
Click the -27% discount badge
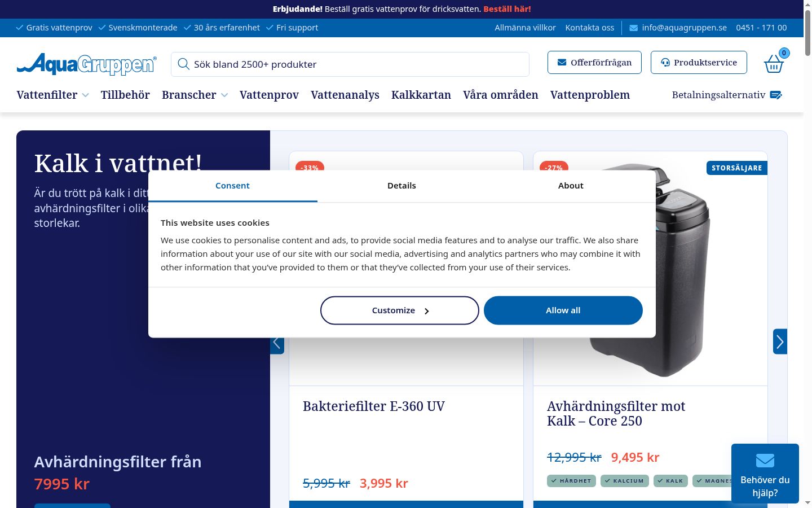click(x=554, y=167)
